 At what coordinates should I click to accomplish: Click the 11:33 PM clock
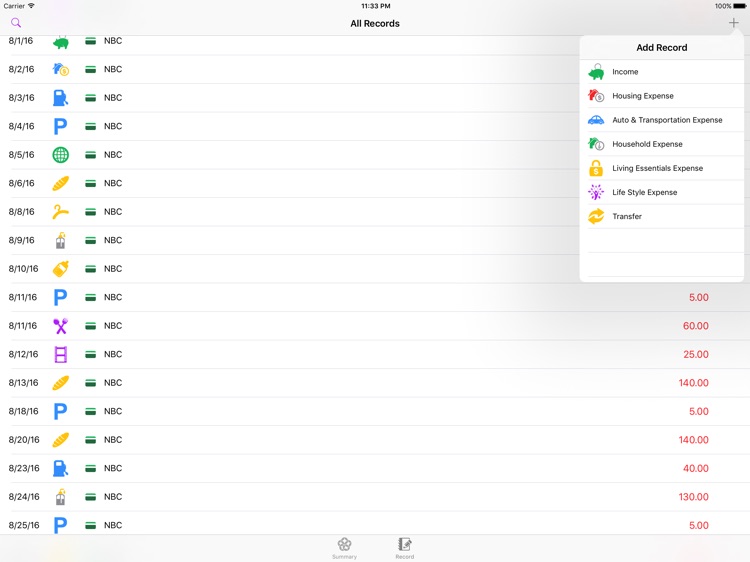375,6
